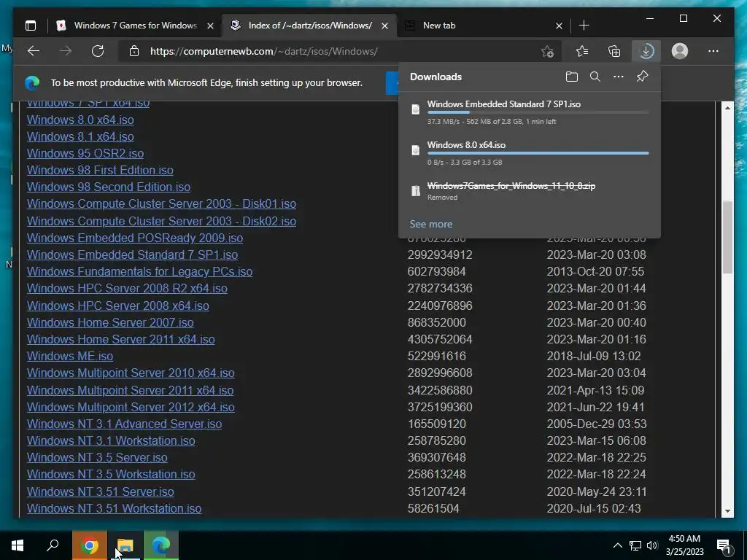Open Windows Multipoint Server 2012 x64.iso link
Image resolution: width=747 pixels, height=560 pixels.
pos(131,407)
